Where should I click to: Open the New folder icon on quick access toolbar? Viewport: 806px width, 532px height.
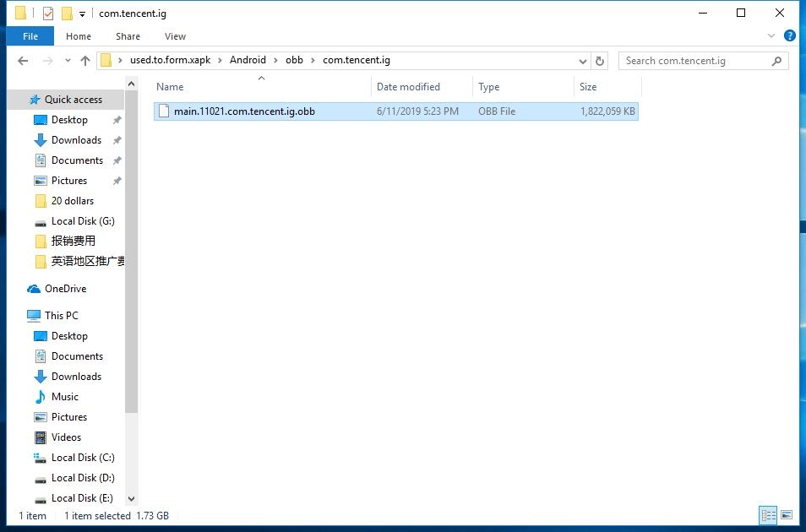click(x=67, y=13)
